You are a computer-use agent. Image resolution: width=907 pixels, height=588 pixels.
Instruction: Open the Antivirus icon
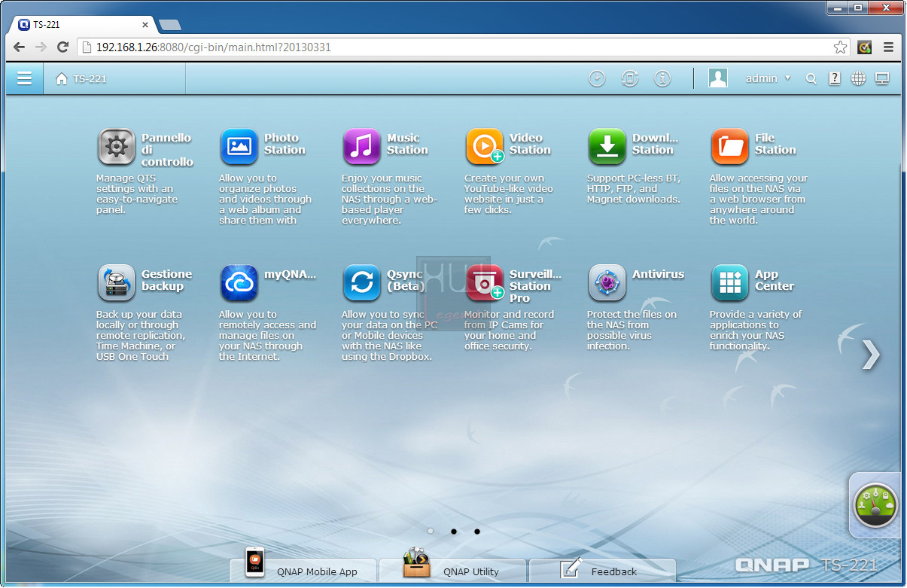(607, 283)
